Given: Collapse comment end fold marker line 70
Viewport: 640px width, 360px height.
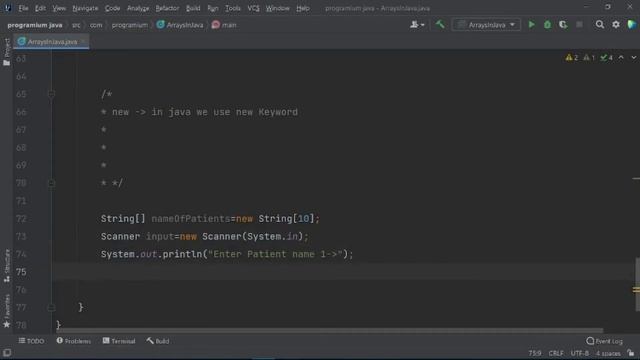Looking at the screenshot, I should pos(51,183).
